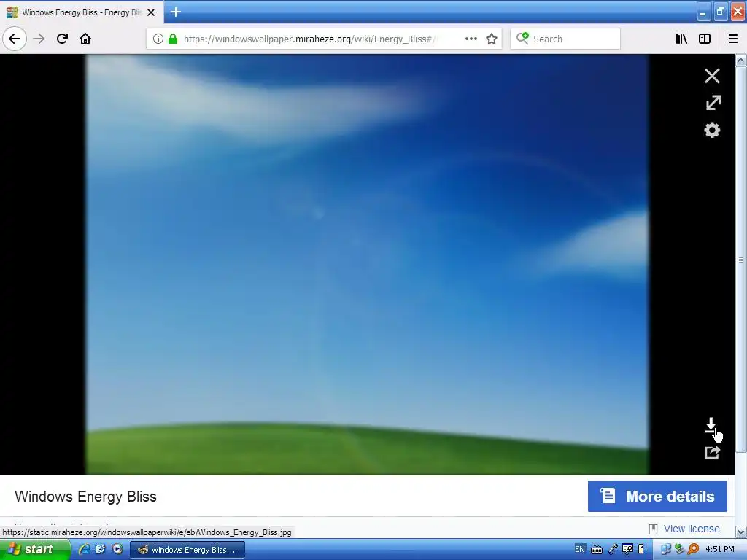The image size is (747, 560).
Task: Click the blurred Energy Bliss image
Action: point(367,264)
